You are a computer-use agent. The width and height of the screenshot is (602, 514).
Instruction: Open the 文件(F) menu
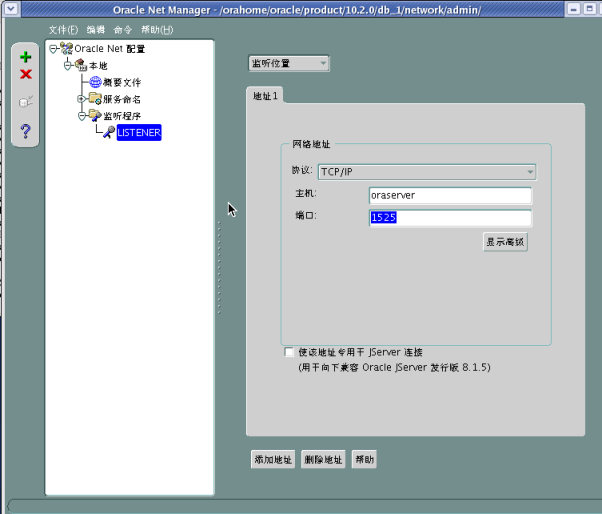click(x=63, y=30)
